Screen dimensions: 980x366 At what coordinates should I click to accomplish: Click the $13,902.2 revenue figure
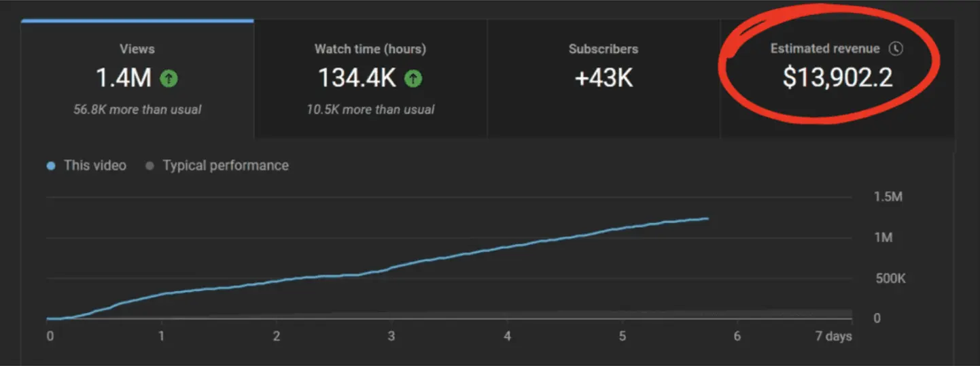tap(837, 79)
